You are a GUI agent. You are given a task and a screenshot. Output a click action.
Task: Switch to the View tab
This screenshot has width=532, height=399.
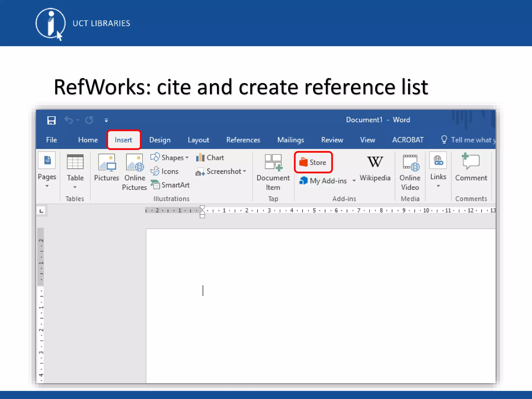click(368, 140)
